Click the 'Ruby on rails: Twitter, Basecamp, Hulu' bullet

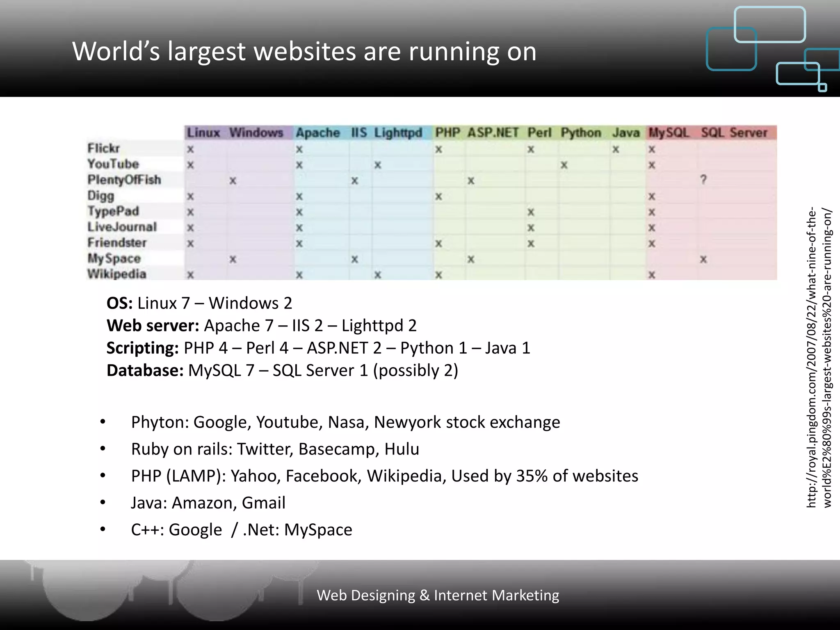point(275,449)
